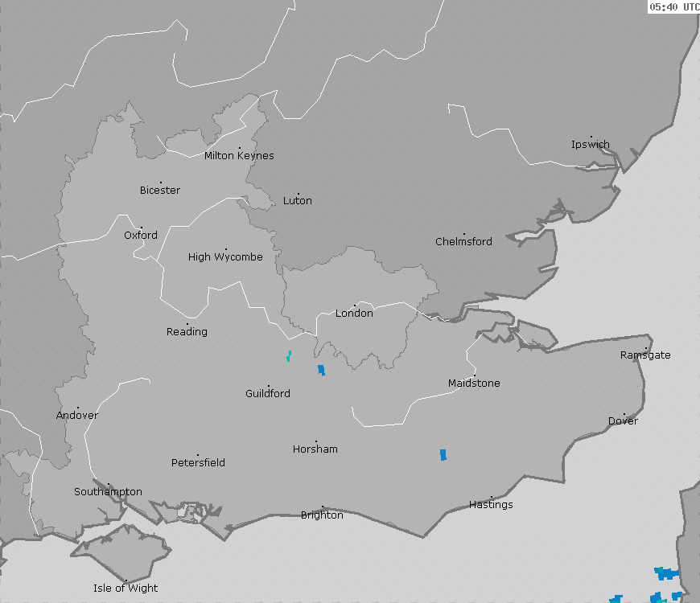Click the large blue rain cluster off the south-east coast
This screenshot has width=700, height=603.
665,573
